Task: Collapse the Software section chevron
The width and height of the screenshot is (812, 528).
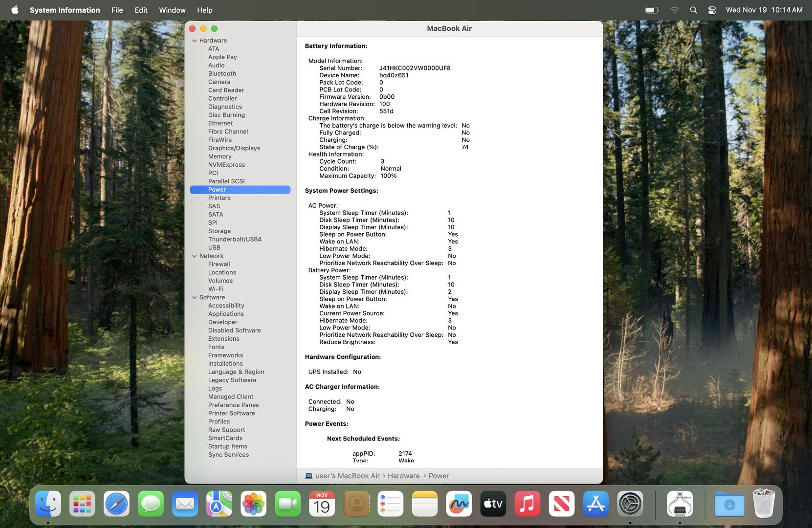Action: click(195, 297)
